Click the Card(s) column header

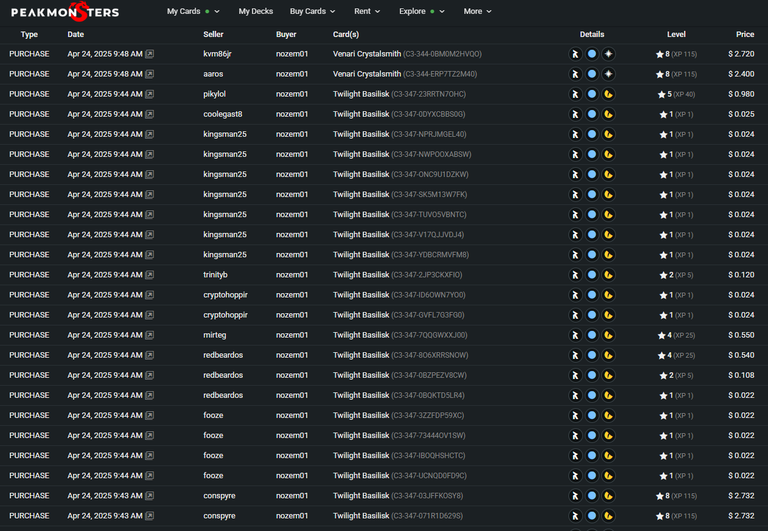pyautogui.click(x=346, y=34)
